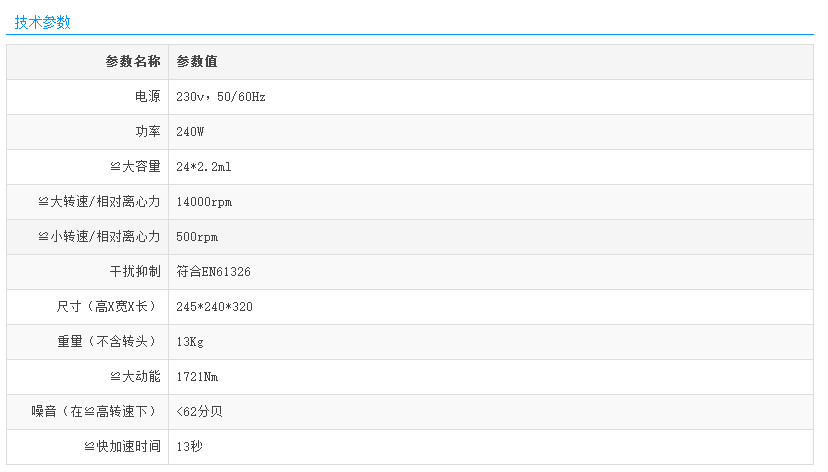Click the 干扰抑制 row label
The width and height of the screenshot is (828, 472).
pyautogui.click(x=135, y=272)
